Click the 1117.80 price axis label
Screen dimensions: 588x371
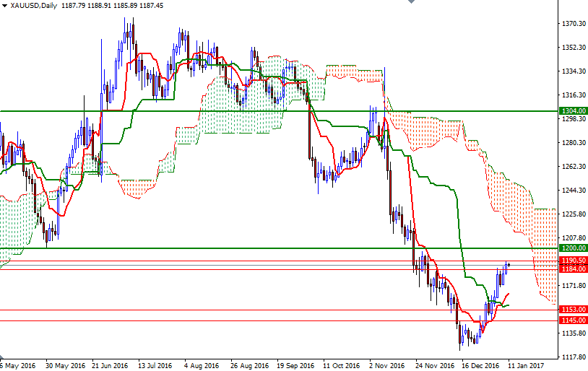pos(574,357)
